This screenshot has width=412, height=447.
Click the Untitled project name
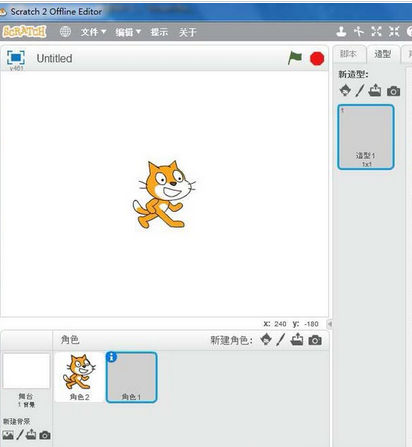54,58
